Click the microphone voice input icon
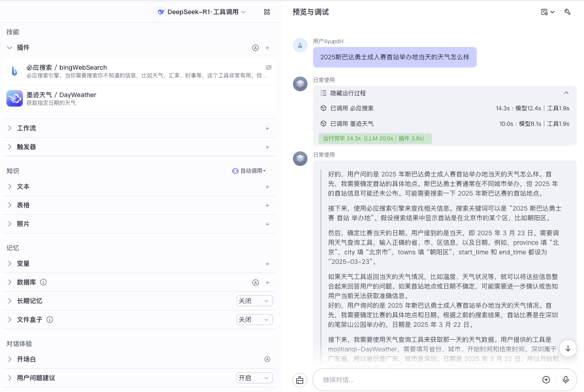This screenshot has width=584, height=392. click(x=566, y=380)
